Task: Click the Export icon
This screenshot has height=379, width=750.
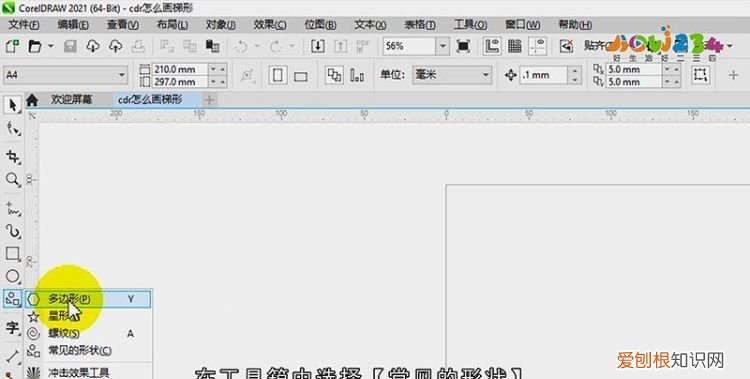Action: tap(340, 46)
